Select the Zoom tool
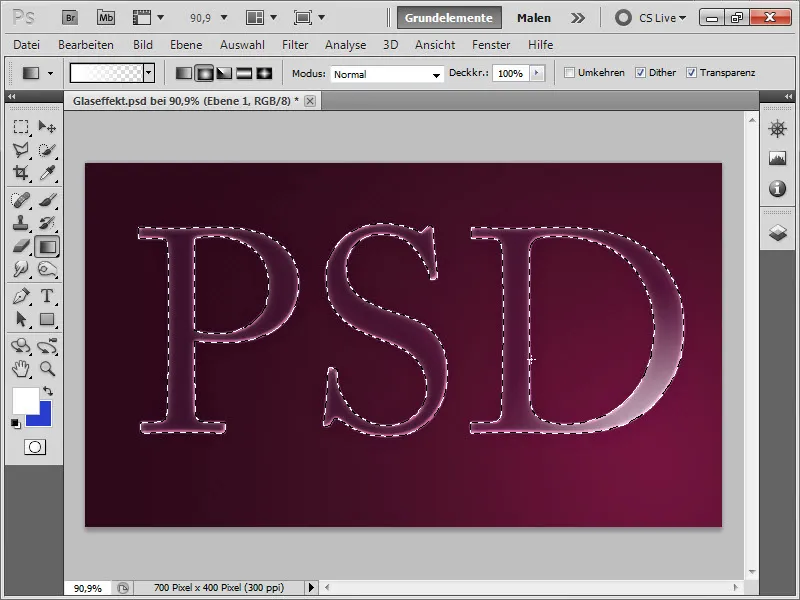 [x=47, y=369]
